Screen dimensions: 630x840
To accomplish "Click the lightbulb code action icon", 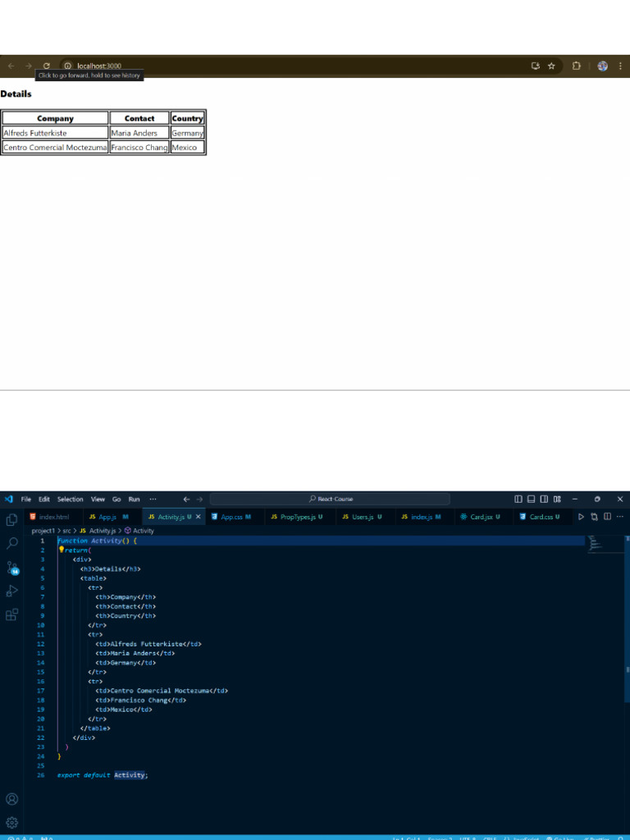I will coord(61,550).
